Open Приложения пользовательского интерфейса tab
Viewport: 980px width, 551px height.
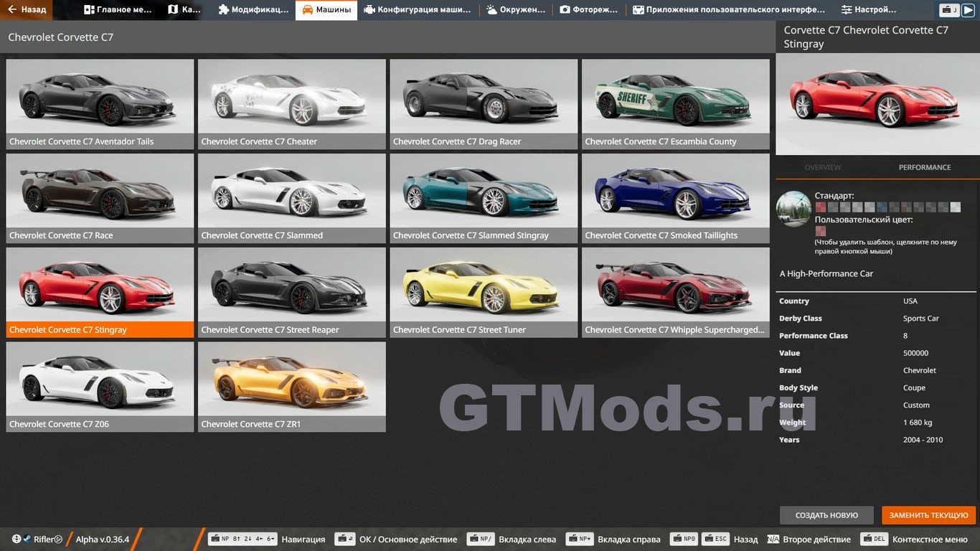coord(729,10)
